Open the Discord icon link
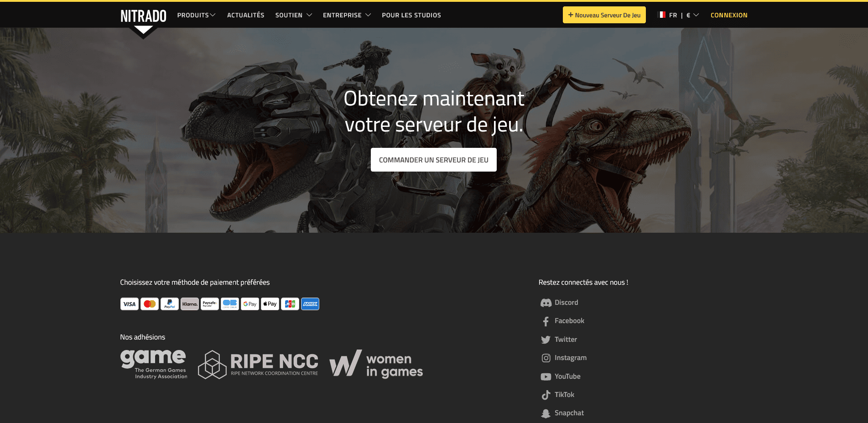 pos(546,303)
